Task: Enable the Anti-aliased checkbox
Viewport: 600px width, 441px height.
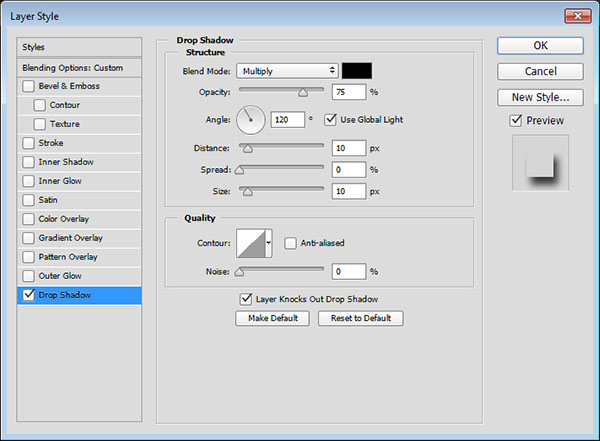Action: click(291, 243)
